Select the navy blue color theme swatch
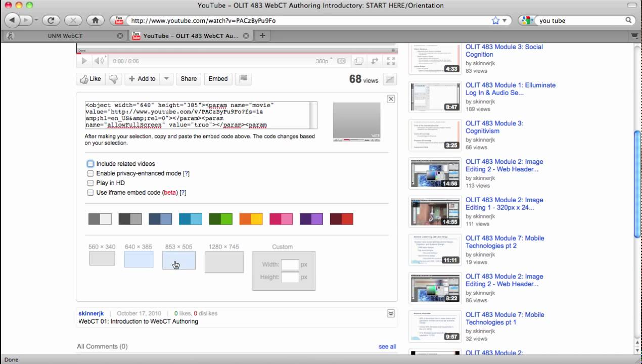The width and height of the screenshot is (642, 364). [x=160, y=219]
